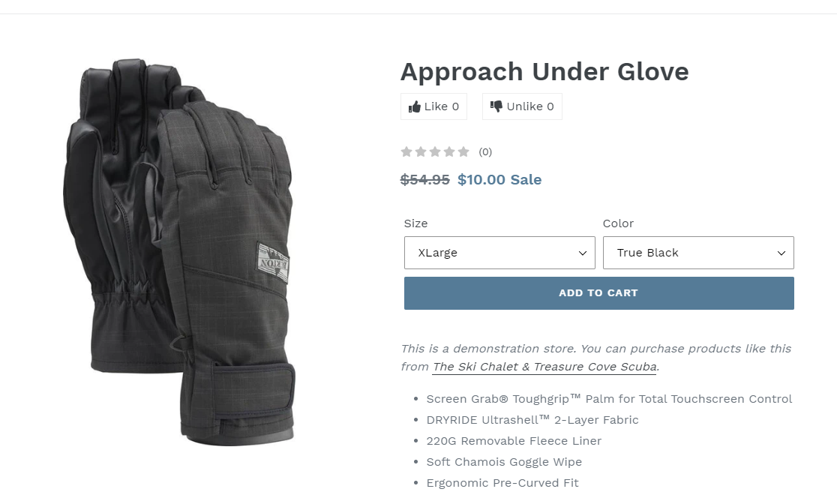The height and width of the screenshot is (504, 837).
Task: Add the glove to cart
Action: coord(599,293)
